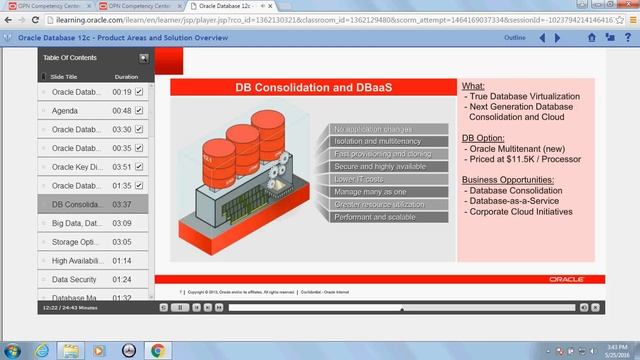Click the round clock-like taskbar icon

pos(129,351)
